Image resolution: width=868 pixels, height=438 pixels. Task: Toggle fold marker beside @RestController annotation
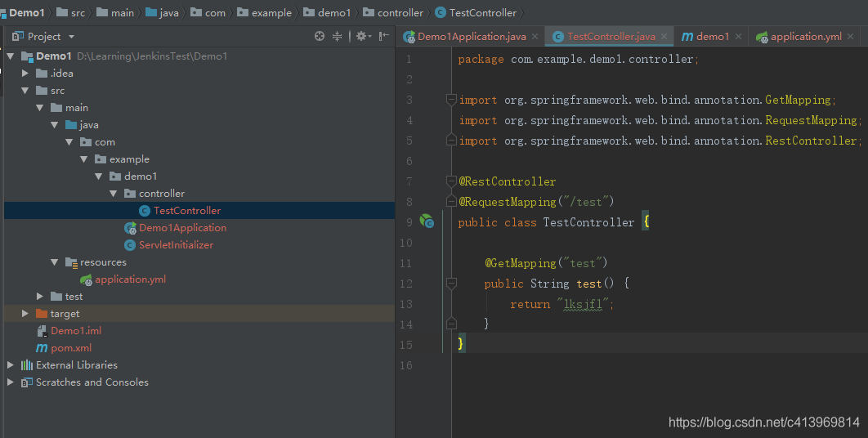tap(451, 181)
